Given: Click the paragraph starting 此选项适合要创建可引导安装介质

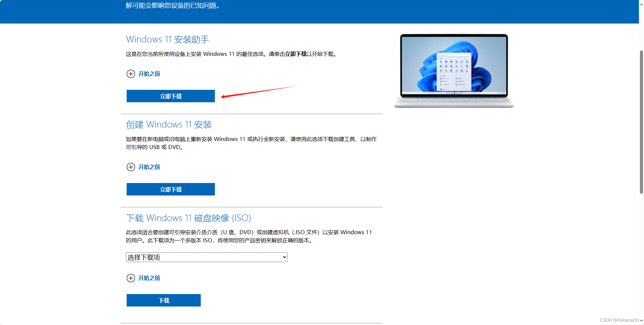Looking at the screenshot, I should point(249,236).
